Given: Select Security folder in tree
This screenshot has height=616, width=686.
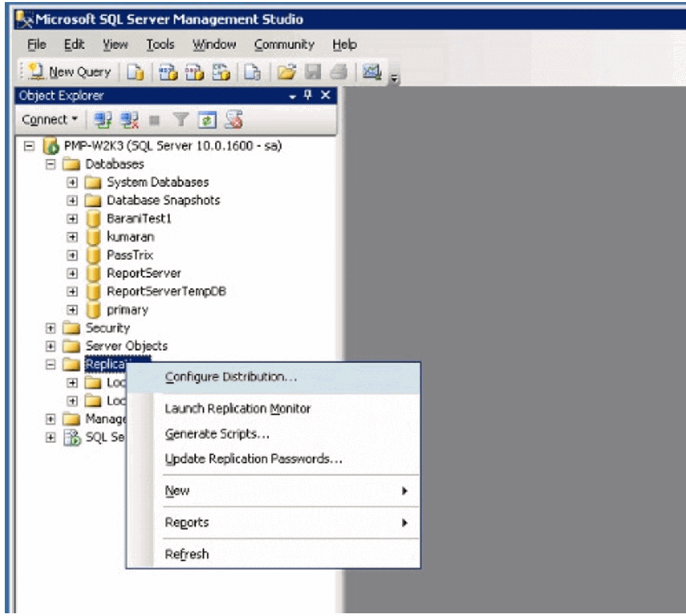Looking at the screenshot, I should point(108,328).
